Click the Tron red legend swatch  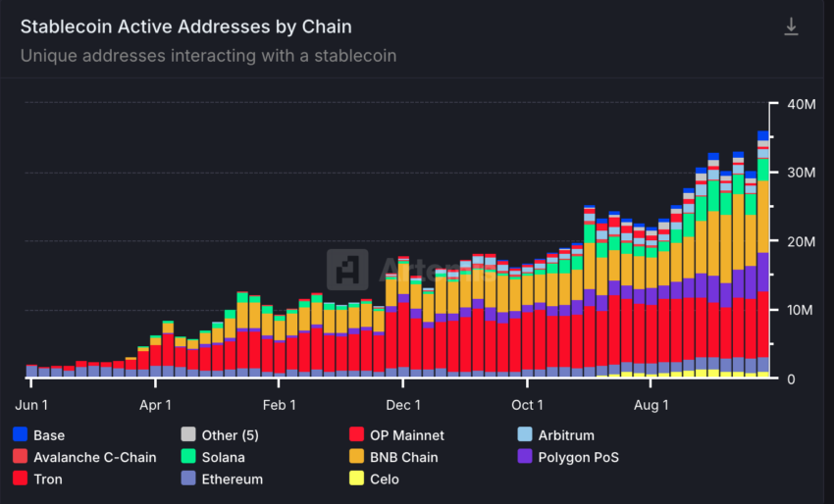[21, 479]
